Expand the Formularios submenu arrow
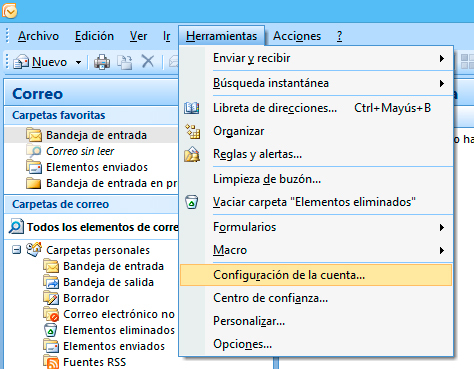 coord(442,227)
